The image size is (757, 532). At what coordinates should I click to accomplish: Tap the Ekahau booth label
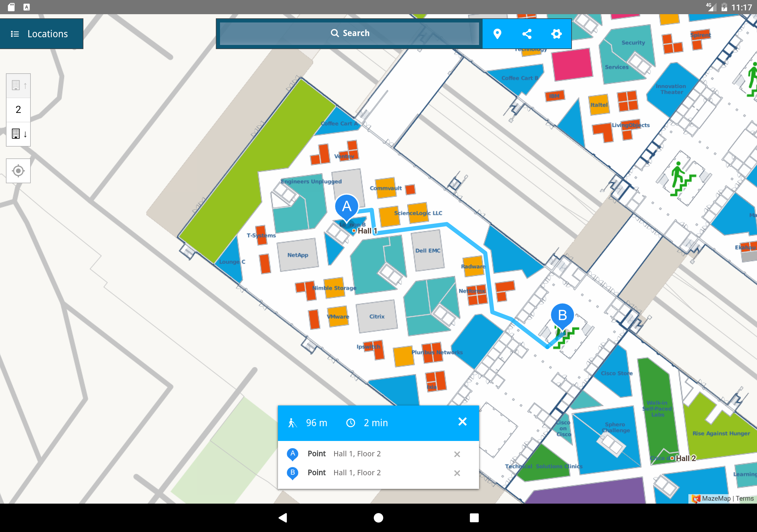coord(745,248)
